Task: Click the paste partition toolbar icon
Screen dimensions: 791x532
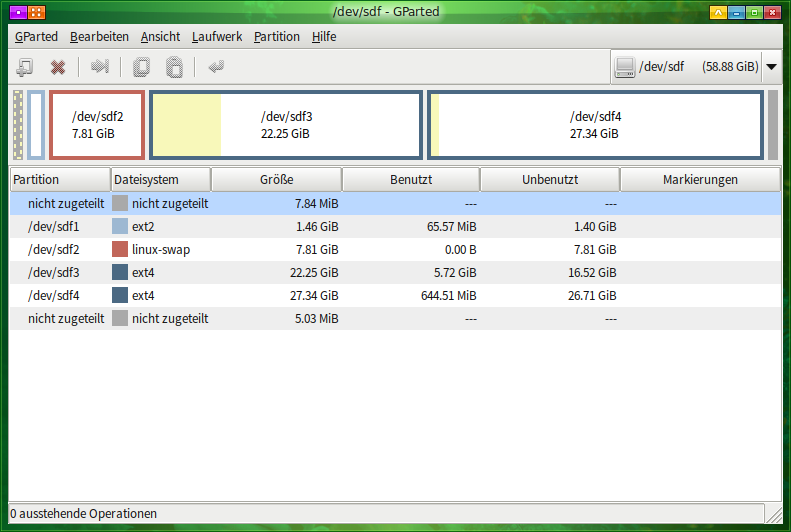Action: tap(174, 68)
